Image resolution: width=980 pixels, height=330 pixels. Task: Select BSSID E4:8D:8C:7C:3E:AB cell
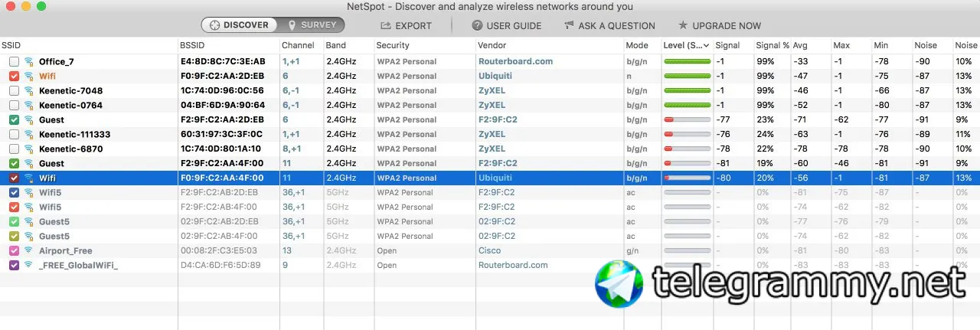pos(223,61)
